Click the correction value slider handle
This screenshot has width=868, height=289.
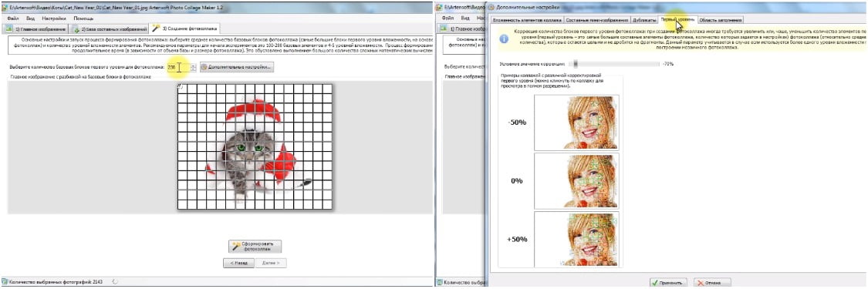576,63
